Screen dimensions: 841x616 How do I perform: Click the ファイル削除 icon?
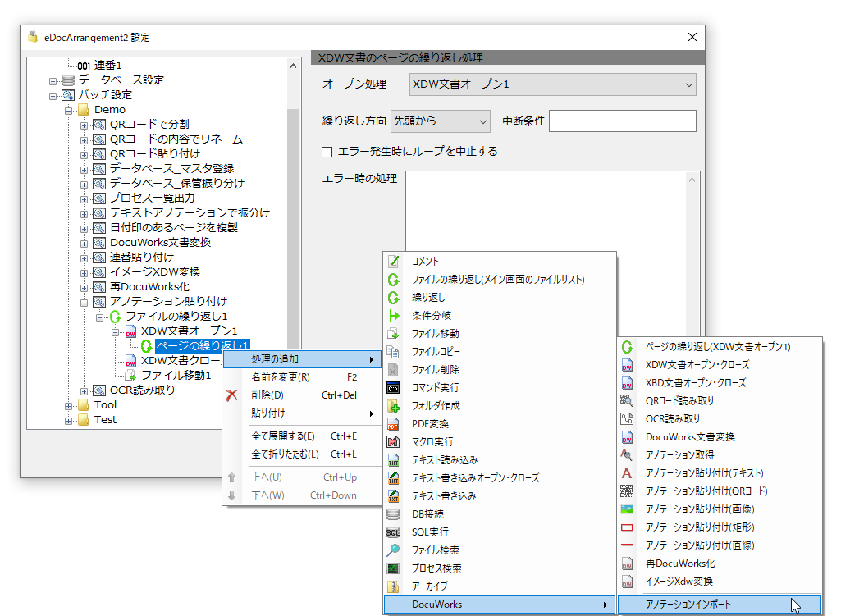pos(393,370)
